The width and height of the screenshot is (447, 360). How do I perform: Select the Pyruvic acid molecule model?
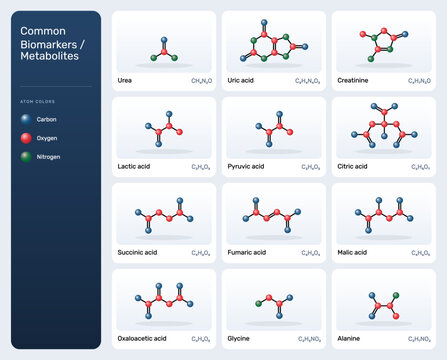click(x=274, y=129)
